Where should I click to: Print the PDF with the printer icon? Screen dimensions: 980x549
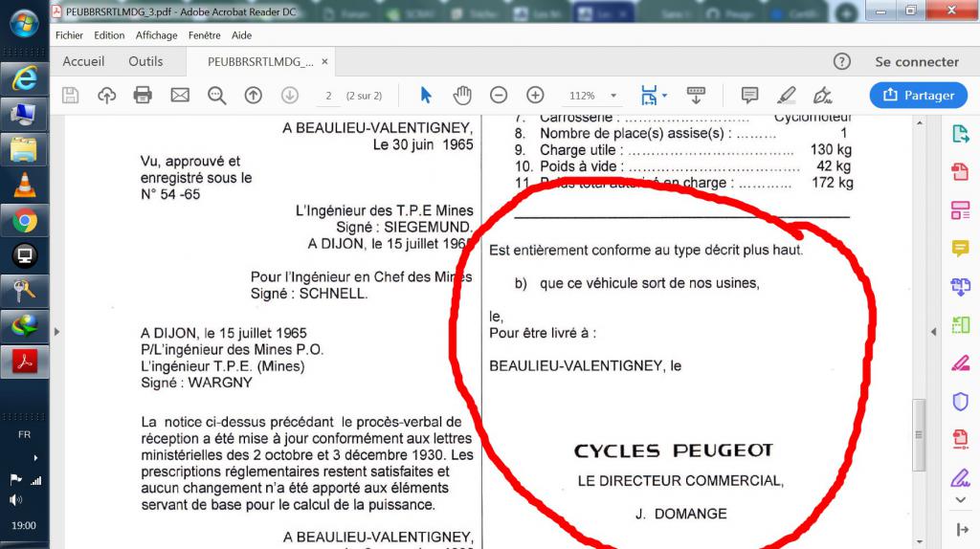point(143,95)
